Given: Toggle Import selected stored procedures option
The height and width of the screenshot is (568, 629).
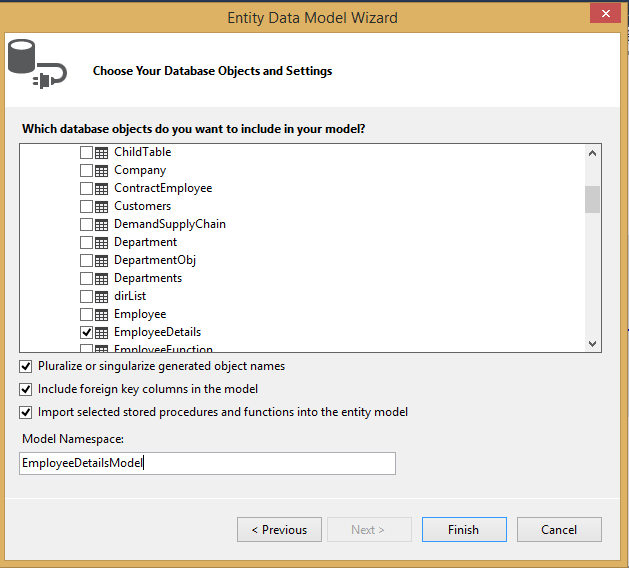Looking at the screenshot, I should coord(26,412).
